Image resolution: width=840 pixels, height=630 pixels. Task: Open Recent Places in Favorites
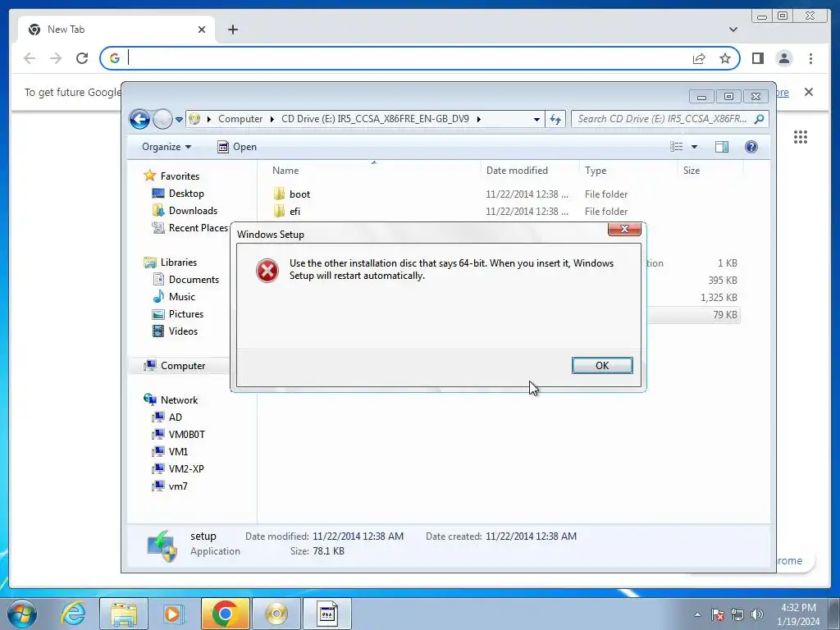(198, 228)
